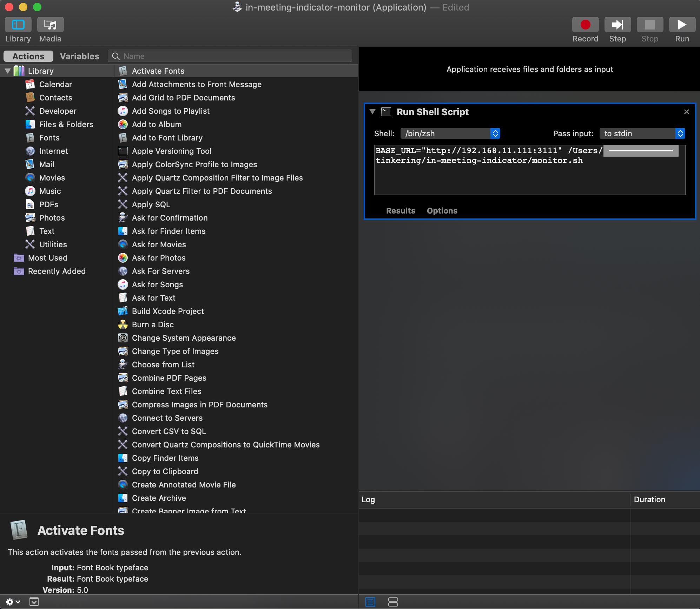The height and width of the screenshot is (609, 700).
Task: Switch log to list view icon
Action: coord(370,602)
